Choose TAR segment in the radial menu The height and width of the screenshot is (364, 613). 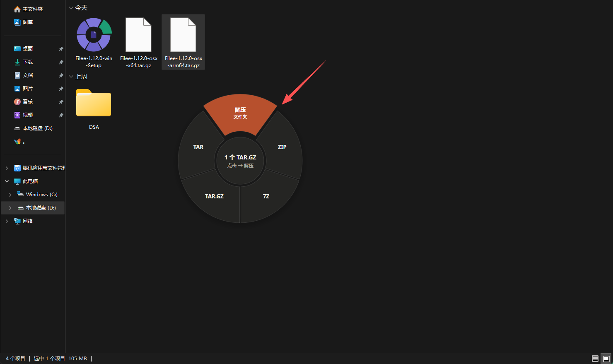click(x=198, y=147)
